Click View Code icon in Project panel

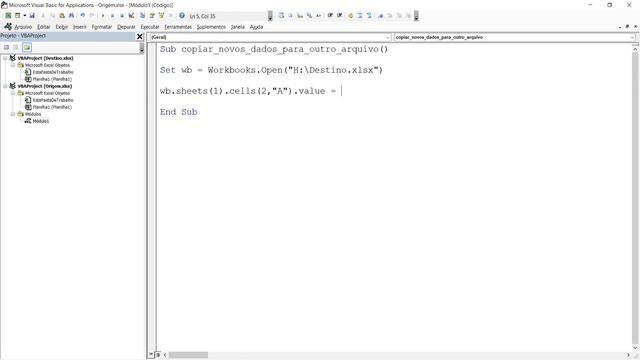coord(6,47)
